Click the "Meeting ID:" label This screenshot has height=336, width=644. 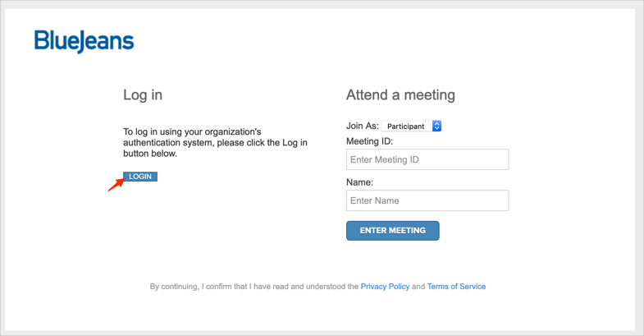point(369,141)
